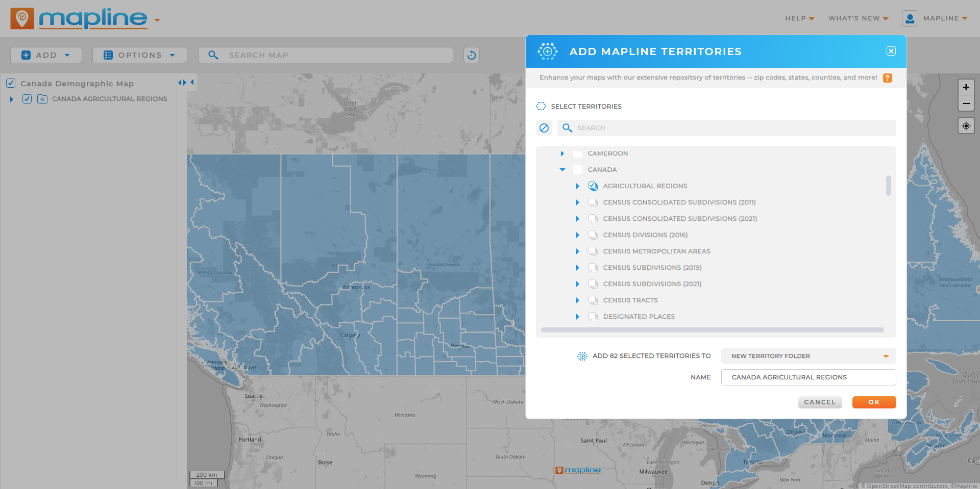980x489 pixels.
Task: Open the New Territory Folder dropdown
Action: click(x=808, y=356)
